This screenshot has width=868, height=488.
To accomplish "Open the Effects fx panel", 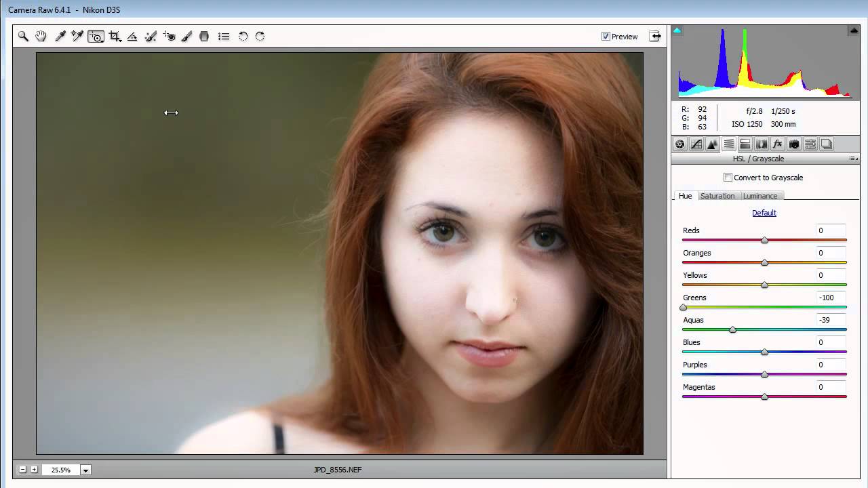I will 777,144.
